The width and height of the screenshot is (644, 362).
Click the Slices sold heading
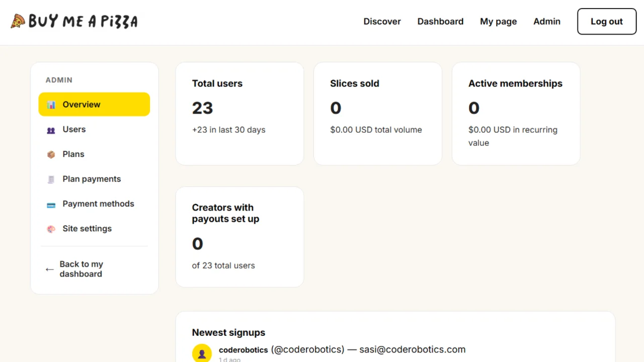pos(355,83)
